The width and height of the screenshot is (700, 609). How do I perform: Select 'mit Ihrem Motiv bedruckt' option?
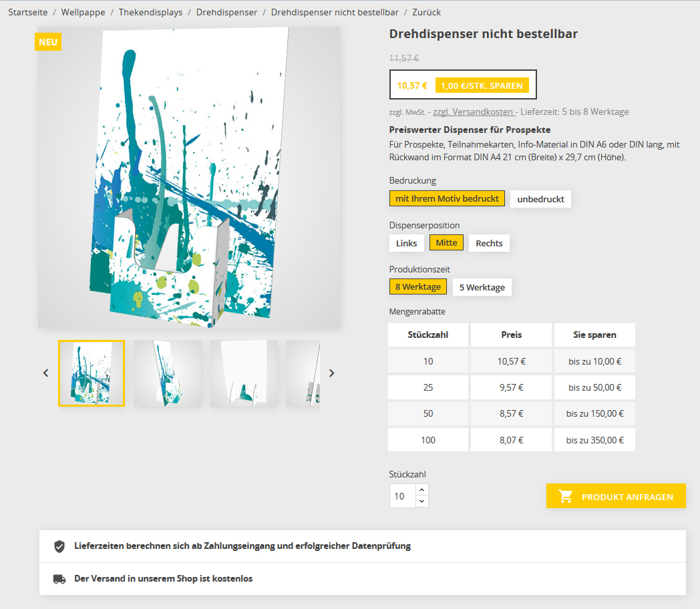coord(447,198)
